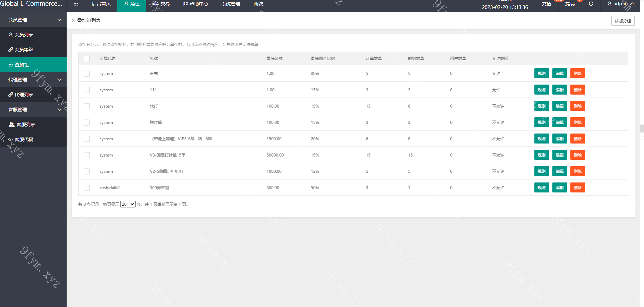Click breadcrumb arrow before 叠加组列表

[74, 20]
